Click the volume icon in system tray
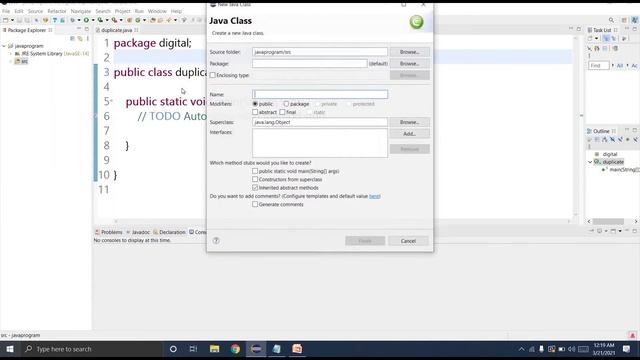The height and width of the screenshot is (360, 640). pos(571,349)
